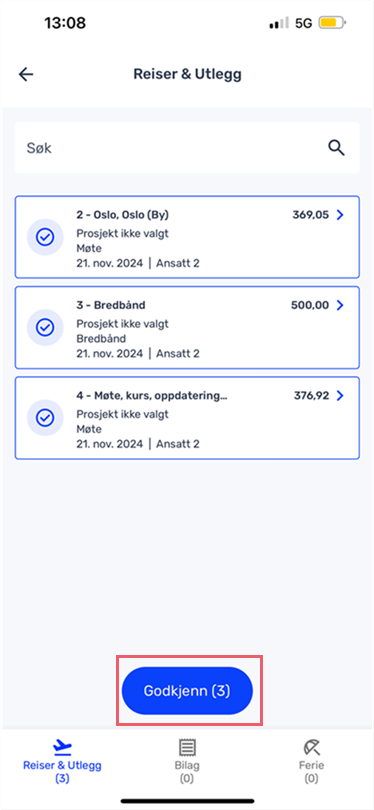This screenshot has width=374, height=810.
Task: Tap the Ferie umbrella icon
Action: 311,747
